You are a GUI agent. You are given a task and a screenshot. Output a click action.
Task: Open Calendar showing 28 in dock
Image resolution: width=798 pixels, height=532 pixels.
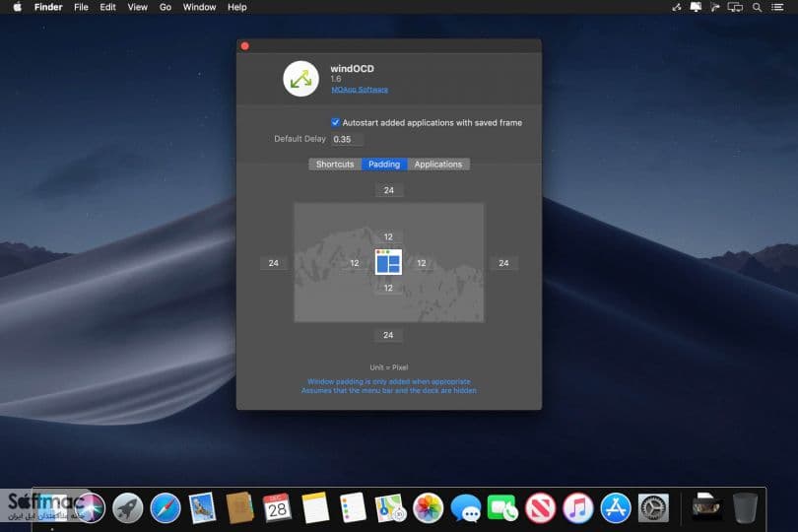coord(278,507)
